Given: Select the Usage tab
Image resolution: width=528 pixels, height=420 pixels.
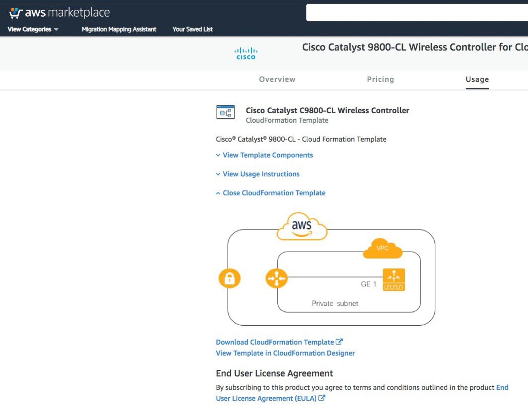Looking at the screenshot, I should click(477, 79).
